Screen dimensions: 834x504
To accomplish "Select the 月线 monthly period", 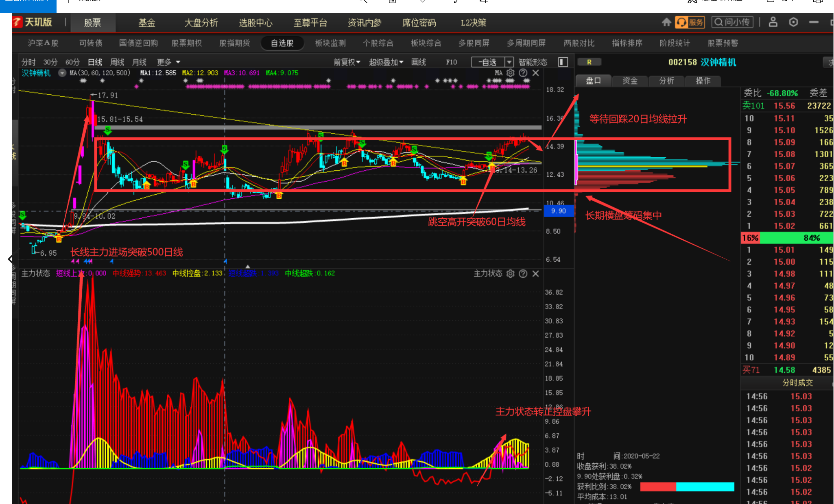I will (139, 62).
